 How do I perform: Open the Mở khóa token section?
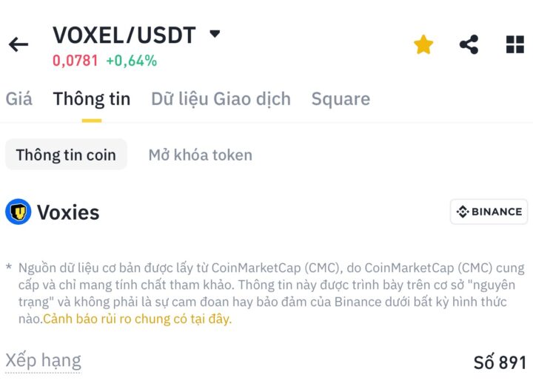pos(201,155)
